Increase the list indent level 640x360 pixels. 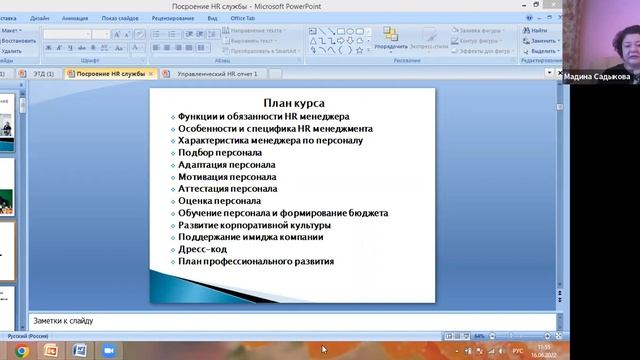200,35
